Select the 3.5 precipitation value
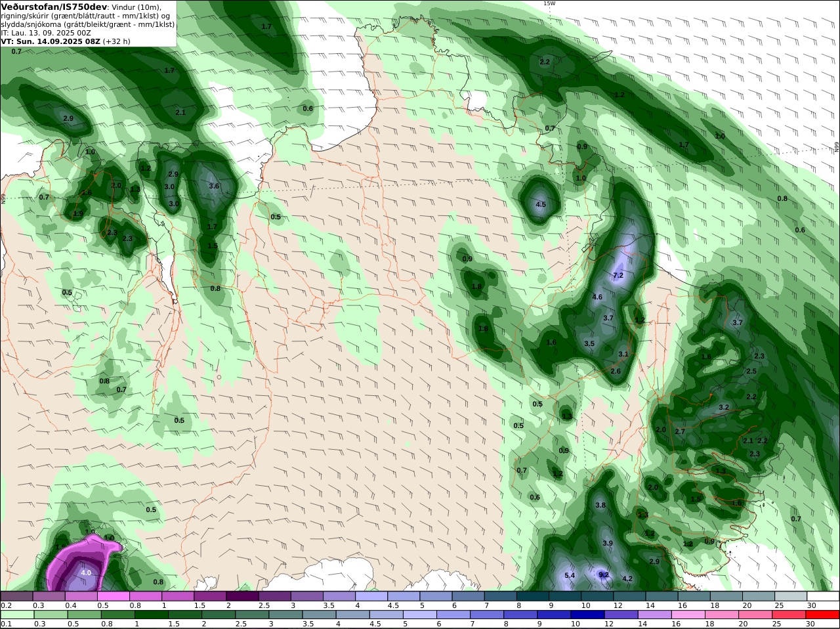Screen dimensions: 840x629 tap(589, 343)
